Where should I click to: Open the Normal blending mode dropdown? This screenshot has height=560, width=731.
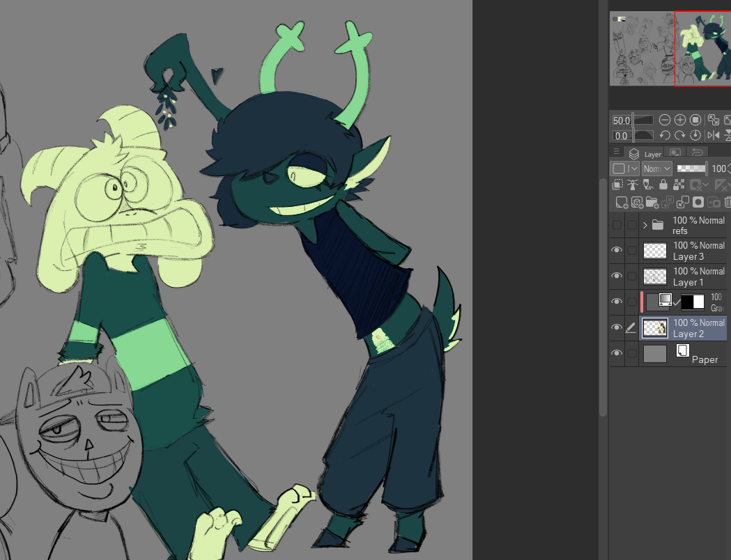[657, 169]
